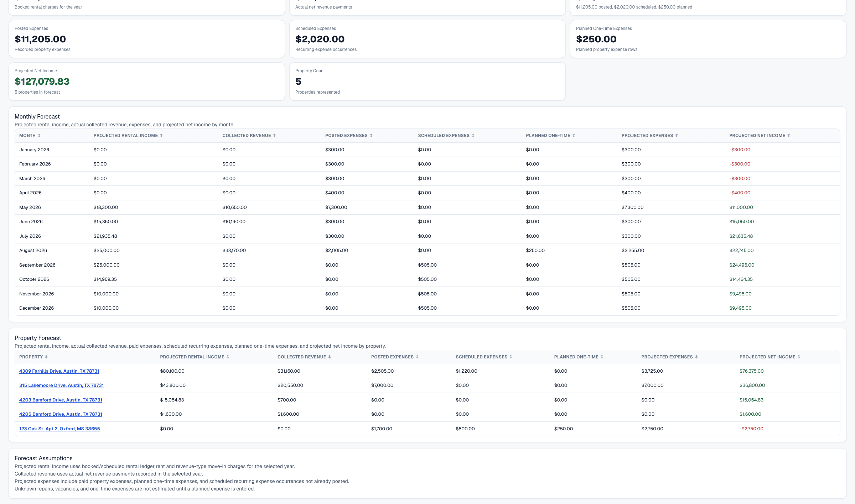Screen dimensions: 855x504
Task: Click the $80,100.00 property rental income cell
Action: pyautogui.click(x=172, y=371)
